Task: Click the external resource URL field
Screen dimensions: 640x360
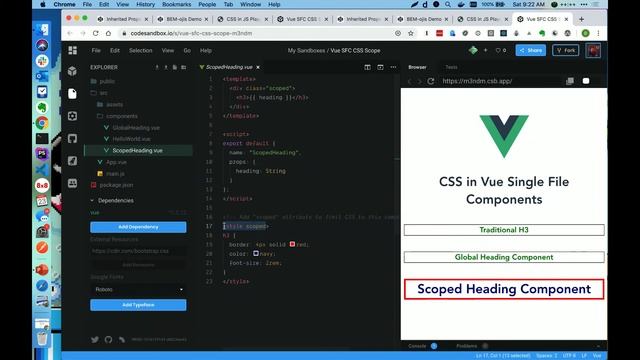Action: (x=138, y=251)
